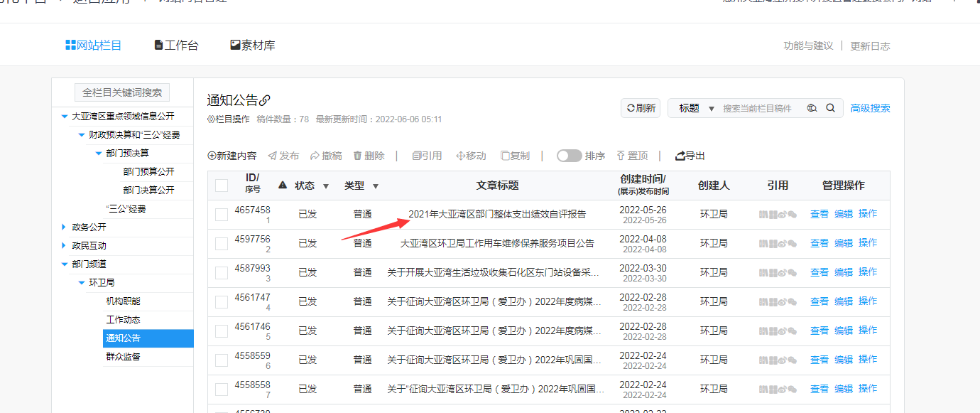980x413 pixels.
Task: Expand the 政务公开 tree node
Action: coord(64,227)
